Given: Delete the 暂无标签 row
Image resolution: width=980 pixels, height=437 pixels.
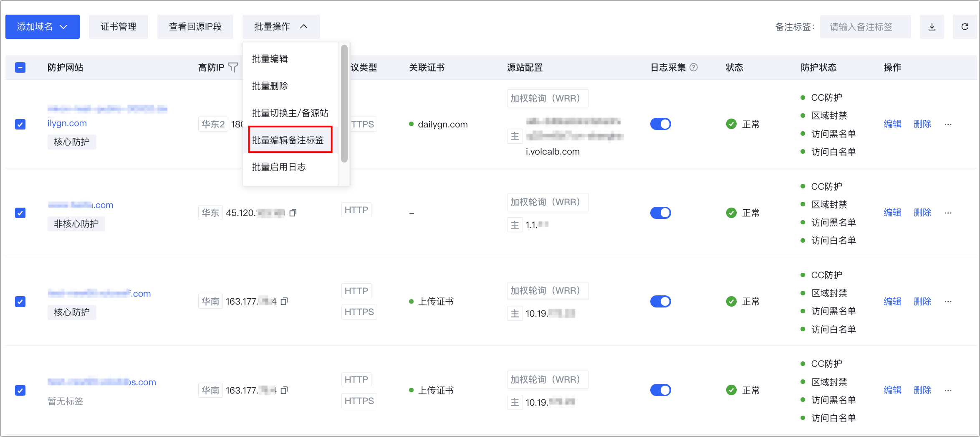Looking at the screenshot, I should [x=922, y=390].
